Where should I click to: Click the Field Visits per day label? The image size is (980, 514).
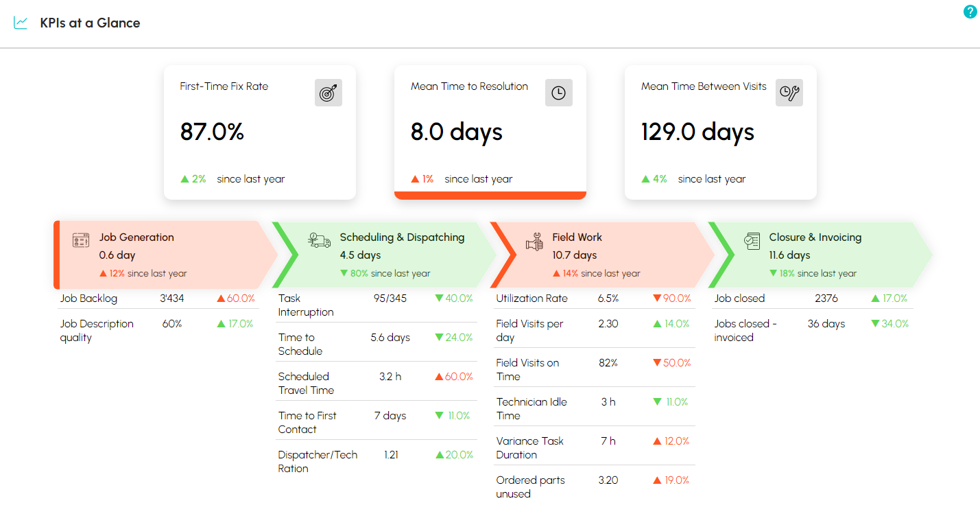click(529, 331)
